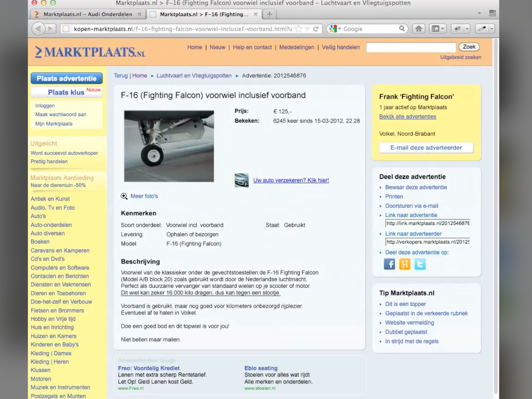The width and height of the screenshot is (532, 399).
Task: Open Help en contact
Action: click(x=252, y=47)
